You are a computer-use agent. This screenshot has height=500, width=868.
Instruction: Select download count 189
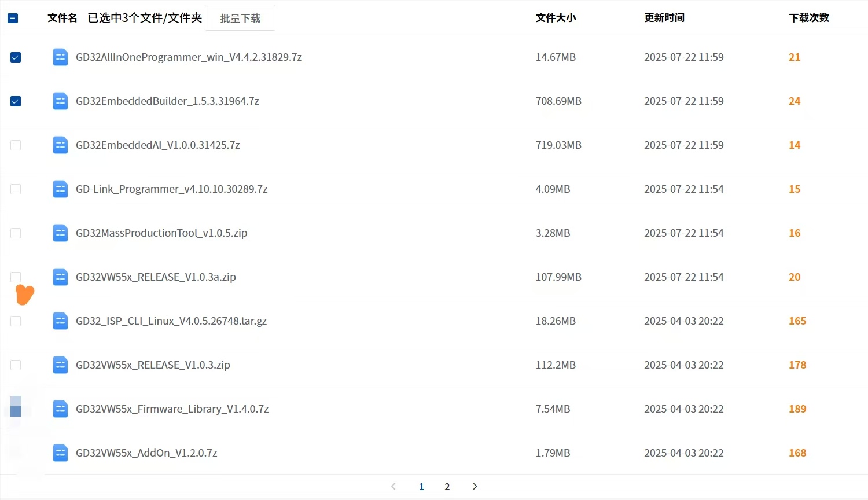coord(797,409)
